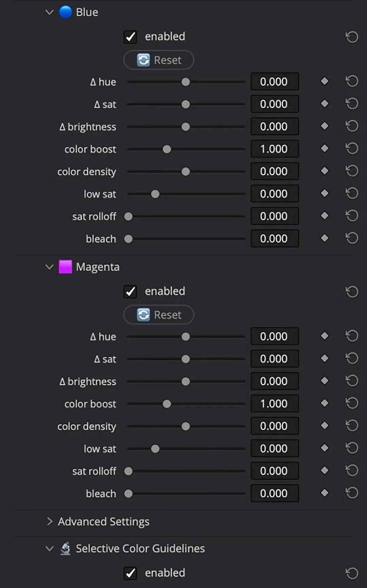
Task: Uncheck the Magenta enabled checkbox
Action: (x=130, y=291)
